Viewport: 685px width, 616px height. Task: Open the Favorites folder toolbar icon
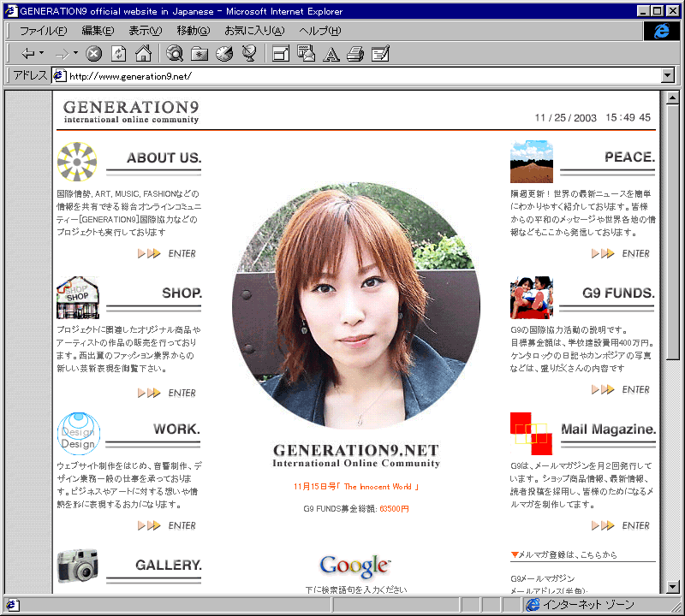[200, 54]
